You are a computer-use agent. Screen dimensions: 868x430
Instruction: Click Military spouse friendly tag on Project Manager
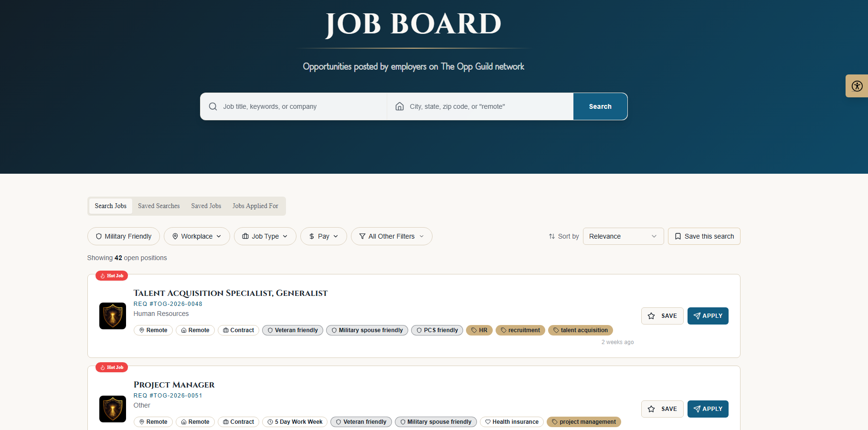pos(436,422)
